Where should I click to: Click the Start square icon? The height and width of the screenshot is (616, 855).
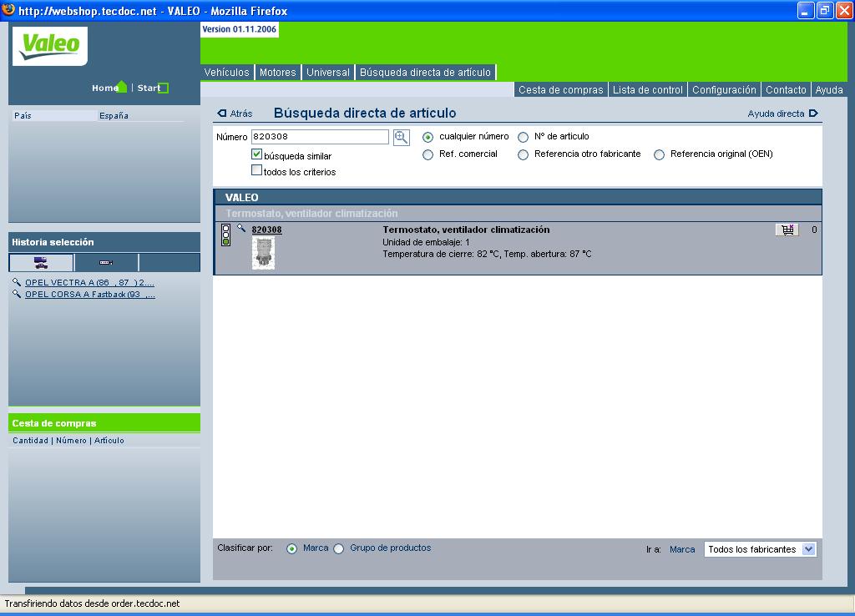click(x=164, y=88)
